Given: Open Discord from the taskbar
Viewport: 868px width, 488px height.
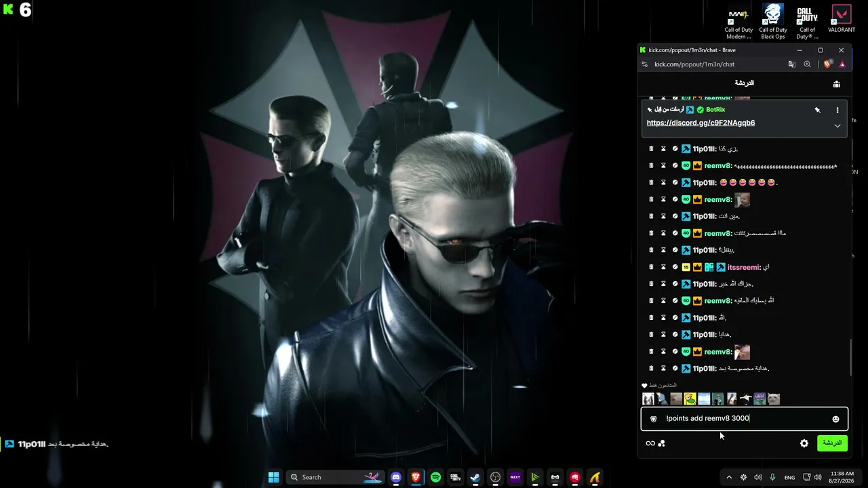Looking at the screenshot, I should click(x=396, y=477).
